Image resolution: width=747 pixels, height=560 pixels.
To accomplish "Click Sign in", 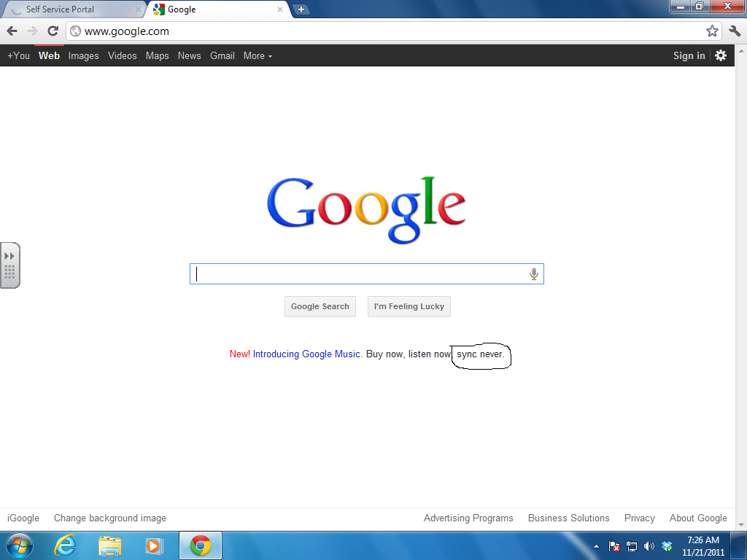I will (689, 55).
